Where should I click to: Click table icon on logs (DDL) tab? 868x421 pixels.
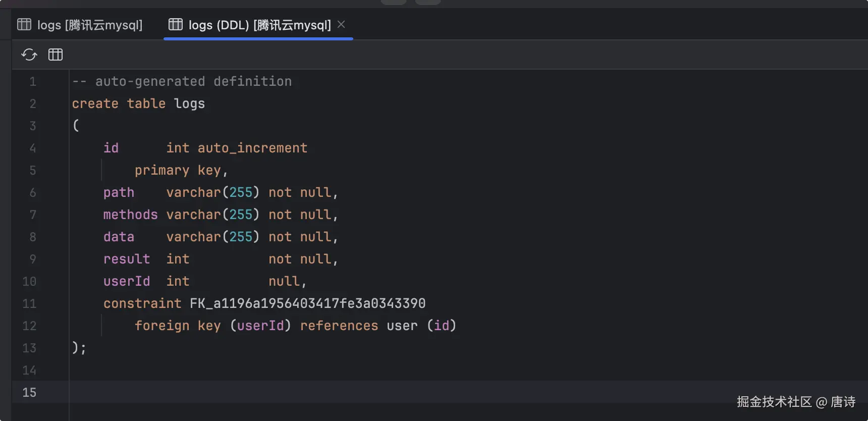176,24
